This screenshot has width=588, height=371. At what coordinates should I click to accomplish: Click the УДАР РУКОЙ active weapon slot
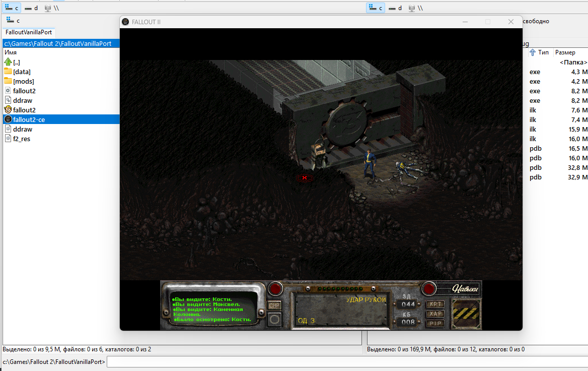tap(341, 311)
